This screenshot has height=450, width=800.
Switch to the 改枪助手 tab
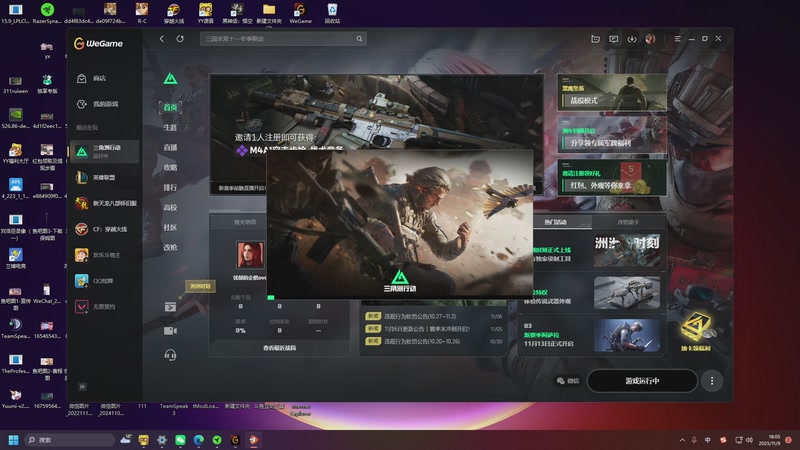click(628, 222)
